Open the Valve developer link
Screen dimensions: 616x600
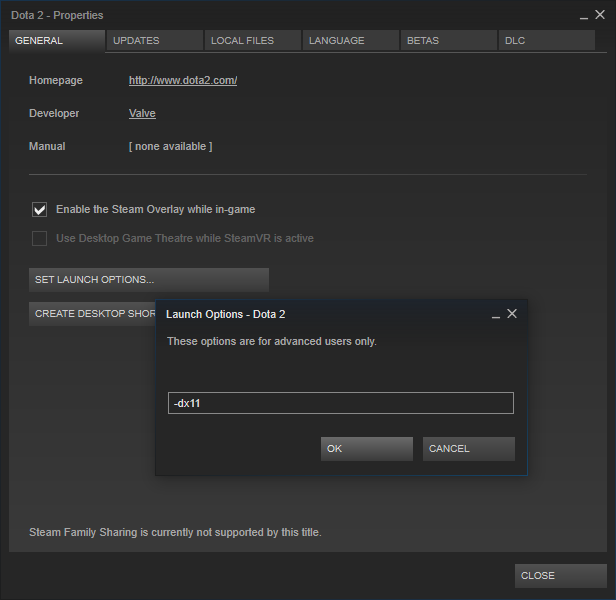click(x=142, y=114)
